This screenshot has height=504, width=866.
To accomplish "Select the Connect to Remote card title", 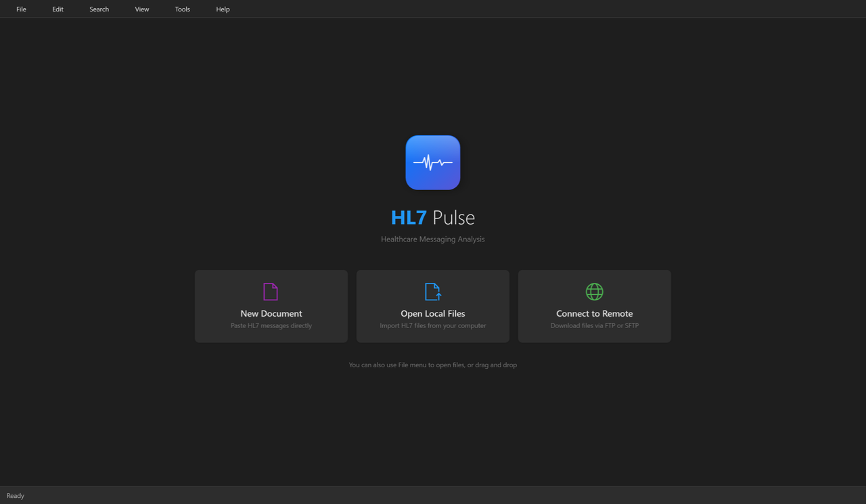I will [595, 313].
